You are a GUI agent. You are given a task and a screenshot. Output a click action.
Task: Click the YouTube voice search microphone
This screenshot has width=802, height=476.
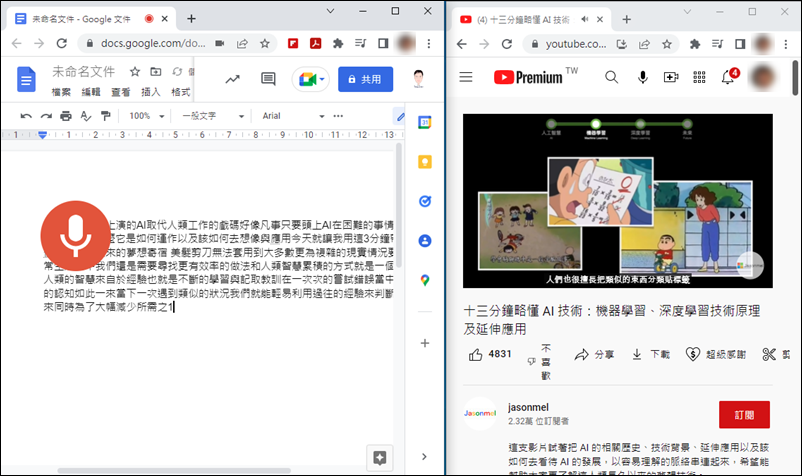pos(642,77)
